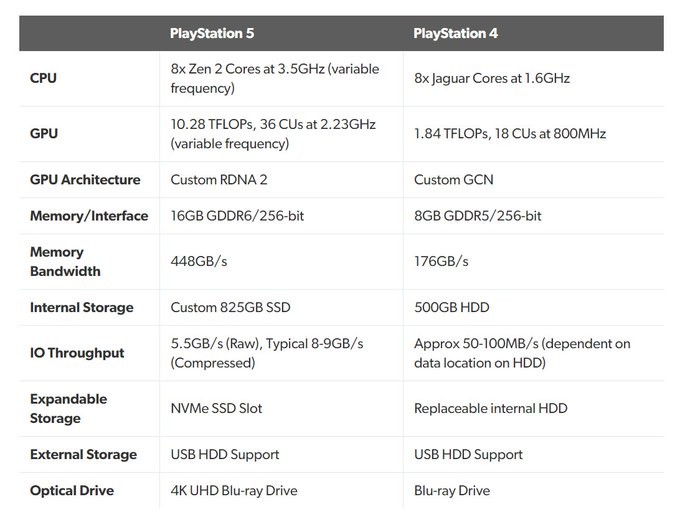Select the Optical Drive row label
The image size is (680, 527).
72,490
